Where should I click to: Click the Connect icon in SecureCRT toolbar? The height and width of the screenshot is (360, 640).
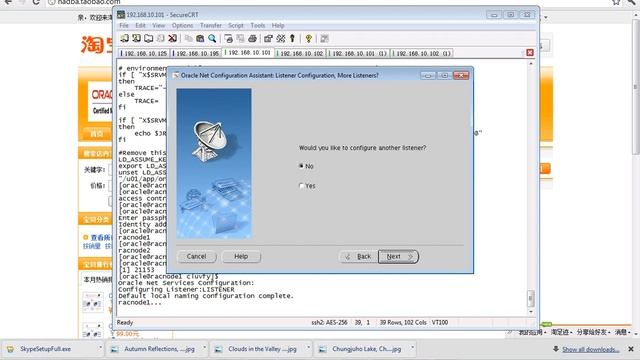(x=124, y=38)
